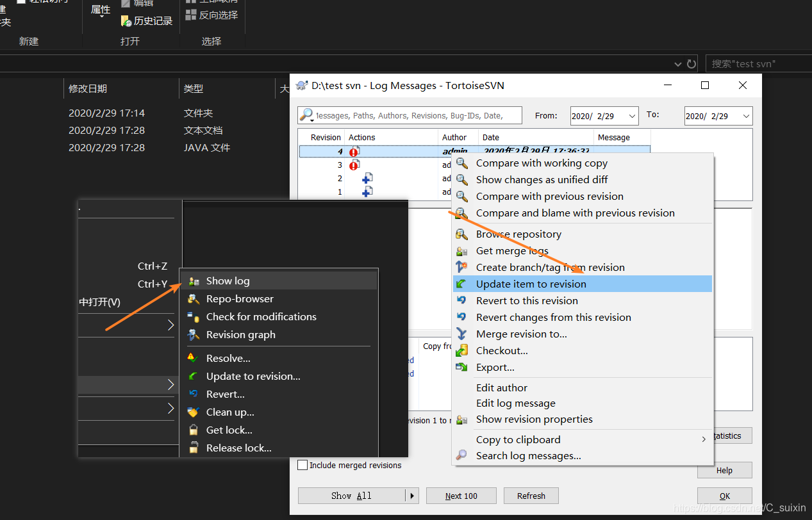Click the Explorer 历史记录 ribbon icon
Image resolution: width=812 pixels, height=520 pixels.
coord(126,21)
